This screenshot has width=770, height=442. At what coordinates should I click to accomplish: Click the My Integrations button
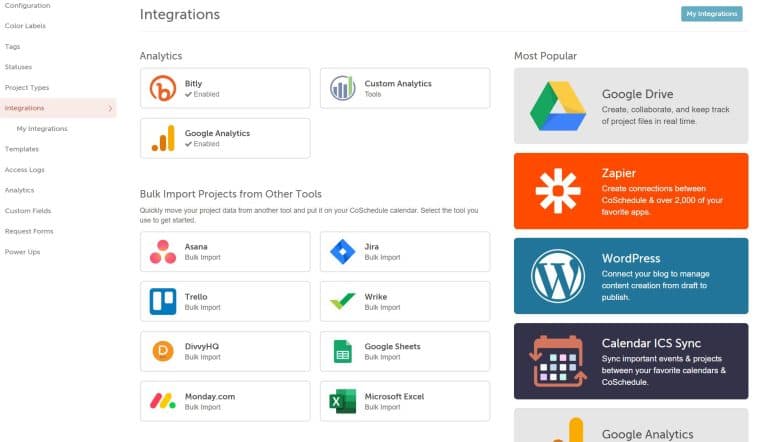coord(712,14)
